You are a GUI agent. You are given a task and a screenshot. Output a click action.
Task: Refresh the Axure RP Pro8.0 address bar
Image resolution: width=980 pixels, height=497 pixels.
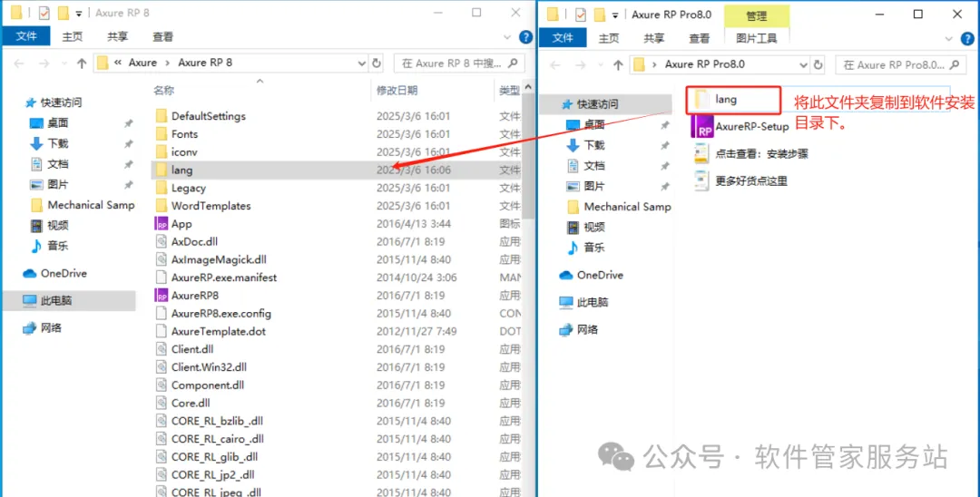point(820,64)
